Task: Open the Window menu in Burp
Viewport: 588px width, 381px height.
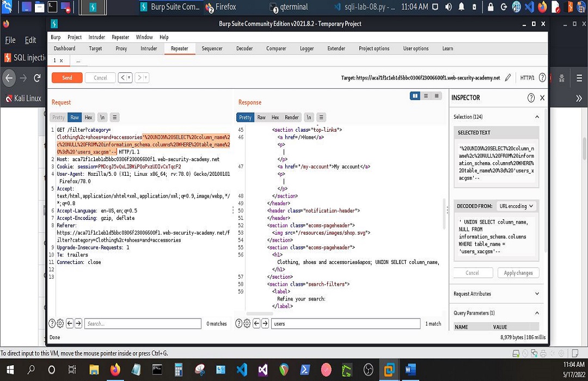Action: [144, 37]
